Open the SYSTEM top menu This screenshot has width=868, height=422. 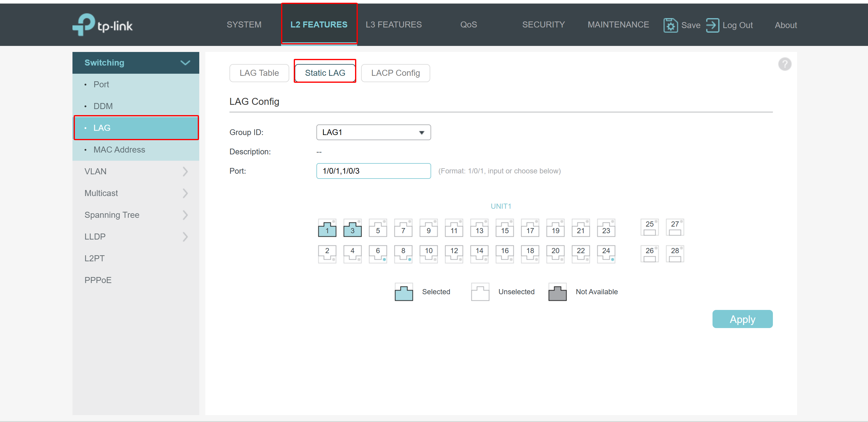pyautogui.click(x=244, y=24)
